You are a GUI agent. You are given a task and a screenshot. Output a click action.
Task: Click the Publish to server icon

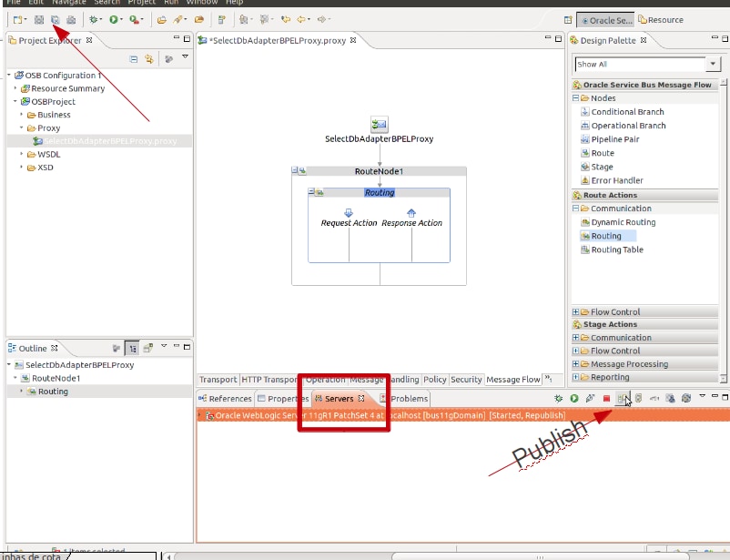(622, 398)
